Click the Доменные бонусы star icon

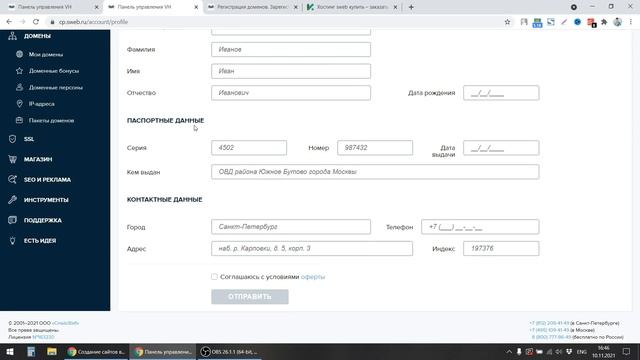(19, 71)
